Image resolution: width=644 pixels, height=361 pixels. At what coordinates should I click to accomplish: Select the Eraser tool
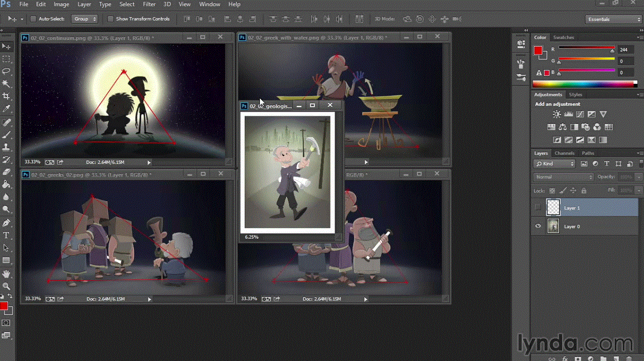(x=7, y=172)
